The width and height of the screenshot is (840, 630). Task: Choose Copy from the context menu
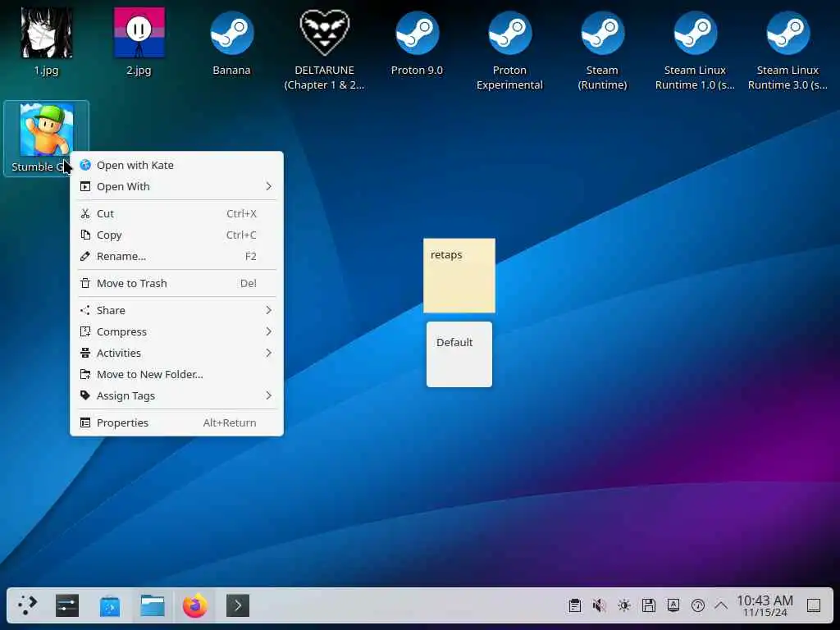tap(177, 235)
